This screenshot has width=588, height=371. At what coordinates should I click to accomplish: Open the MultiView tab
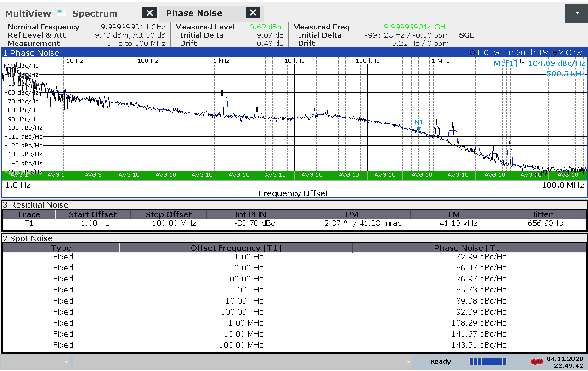(29, 13)
